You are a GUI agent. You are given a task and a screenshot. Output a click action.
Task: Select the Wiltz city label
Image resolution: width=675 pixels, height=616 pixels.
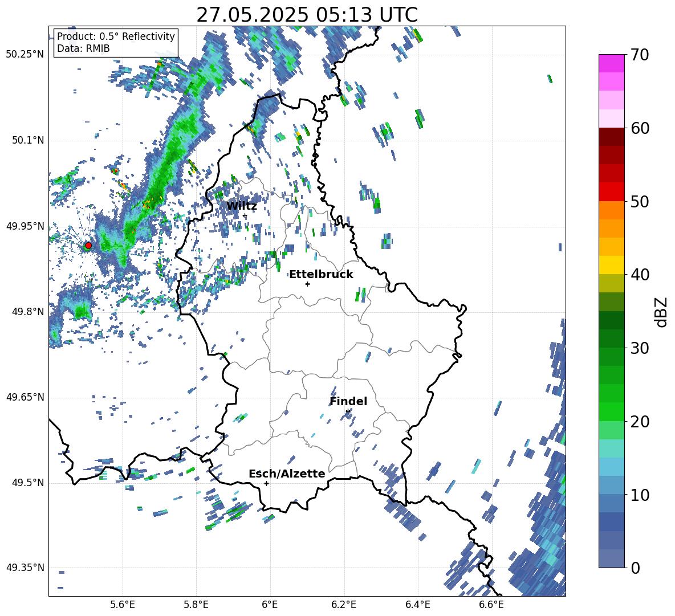(x=242, y=206)
